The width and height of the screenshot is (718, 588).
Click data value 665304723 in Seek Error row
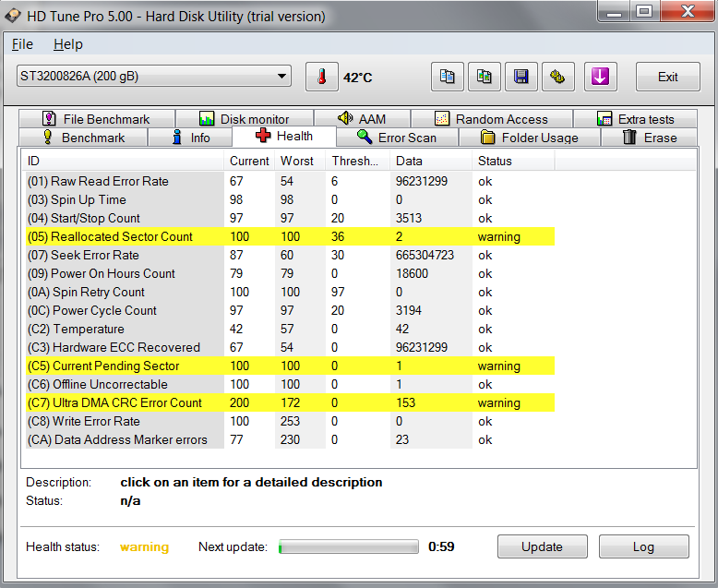425,255
